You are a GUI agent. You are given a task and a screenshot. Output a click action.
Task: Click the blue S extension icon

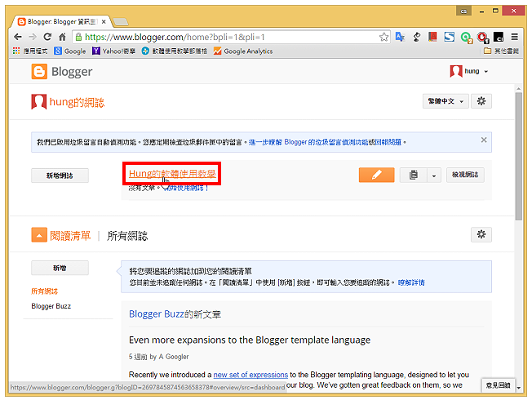(450, 37)
